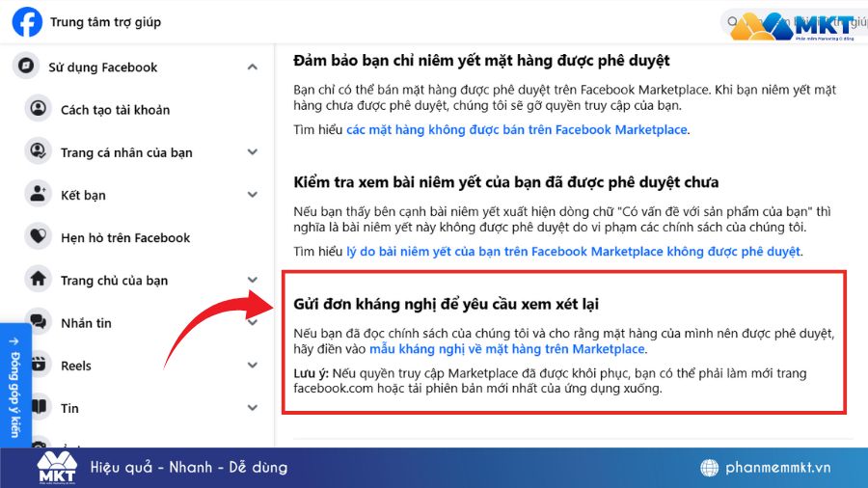Image resolution: width=868 pixels, height=488 pixels.
Task: Open the Nhắn tin menu item
Action: point(86,323)
